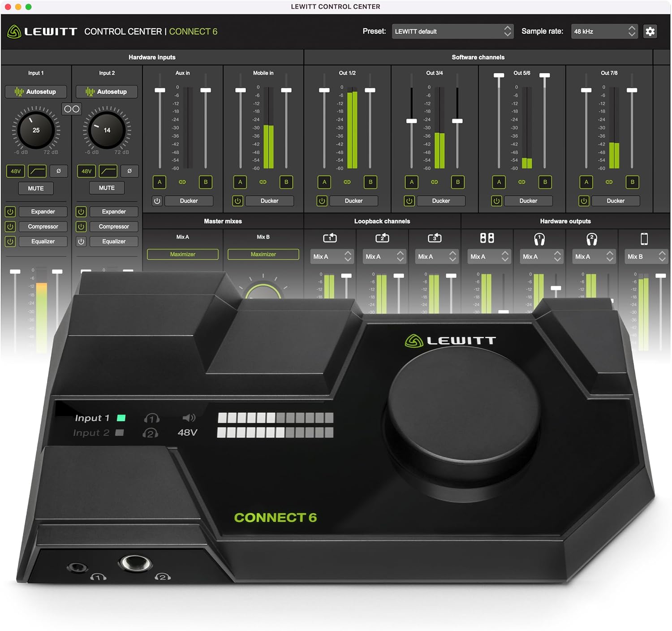Image resolution: width=672 pixels, height=631 pixels.
Task: Click the mobile device output icon
Action: [x=645, y=238]
